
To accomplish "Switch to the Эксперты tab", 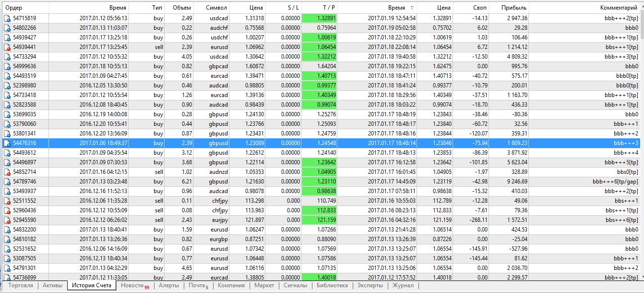I will click(x=371, y=285).
